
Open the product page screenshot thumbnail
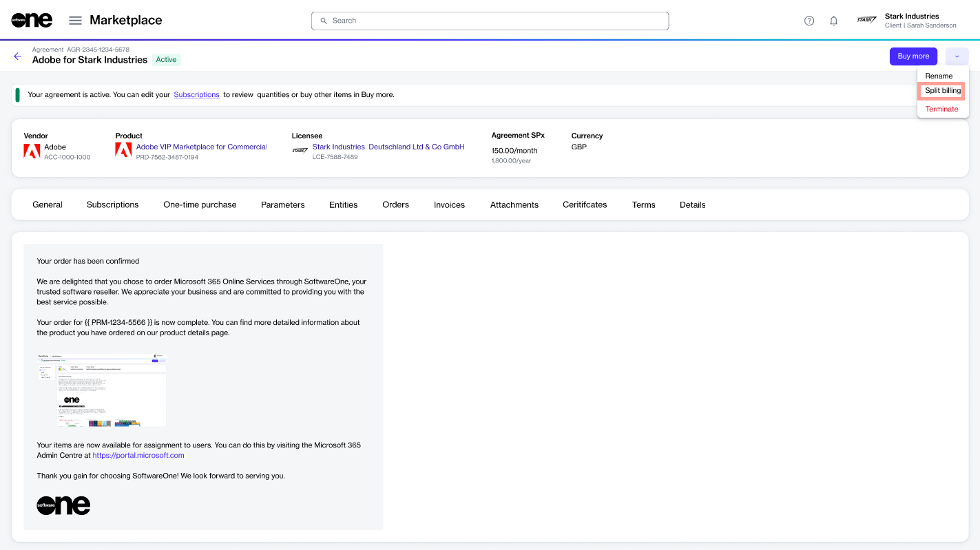101,390
